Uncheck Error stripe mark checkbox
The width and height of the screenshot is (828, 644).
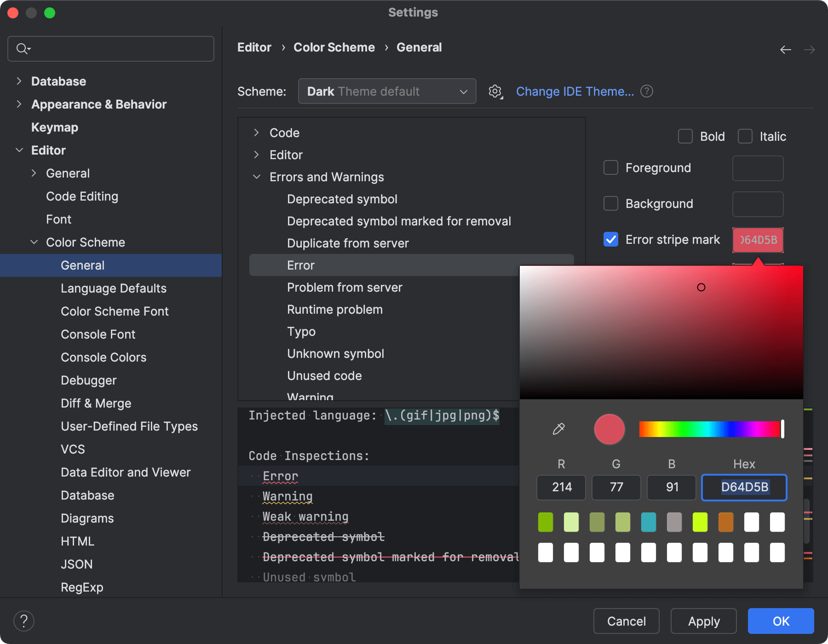[x=611, y=240]
